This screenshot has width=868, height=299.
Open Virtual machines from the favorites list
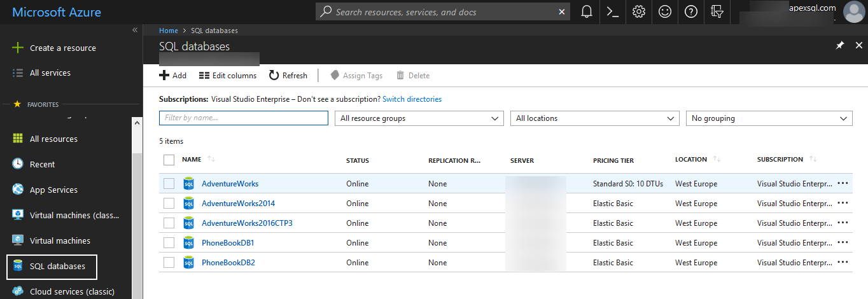point(60,241)
